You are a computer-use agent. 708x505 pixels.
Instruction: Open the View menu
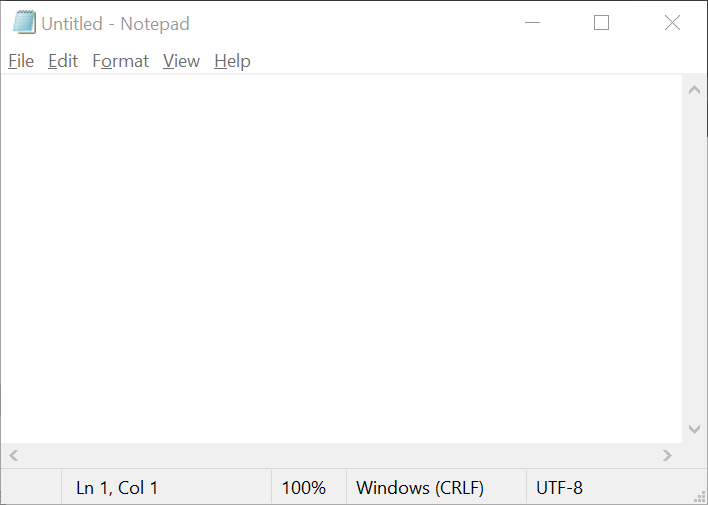(182, 61)
